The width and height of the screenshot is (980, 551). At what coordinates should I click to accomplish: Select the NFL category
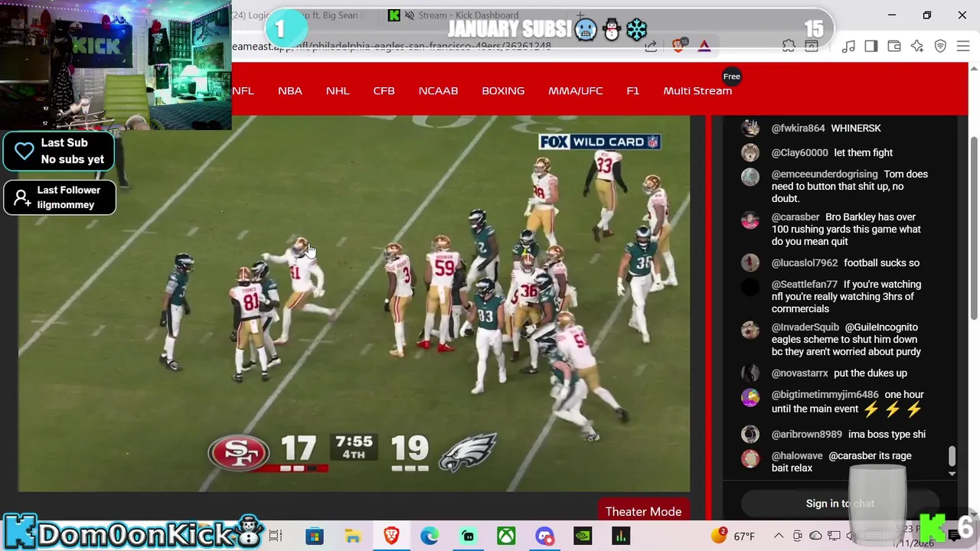coord(243,90)
